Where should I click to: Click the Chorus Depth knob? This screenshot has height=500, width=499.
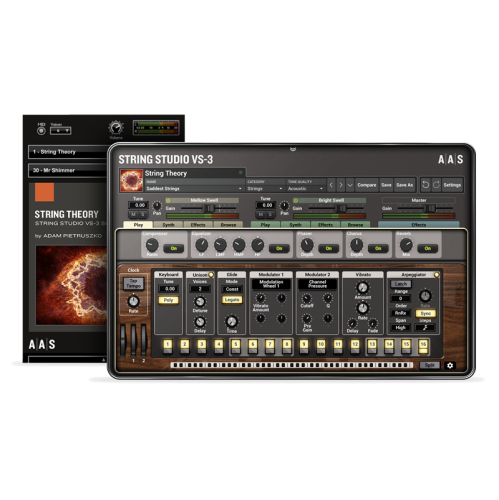[356, 245]
